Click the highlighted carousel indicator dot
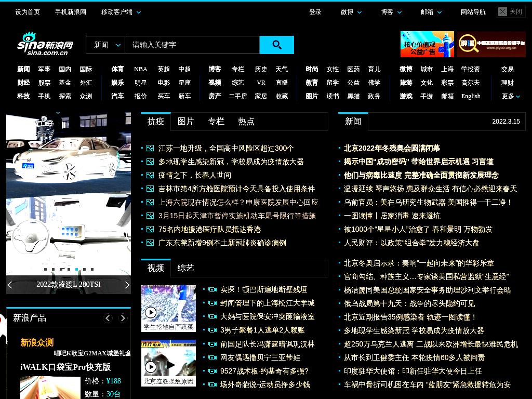This screenshot has height=399, width=532. coord(77,270)
